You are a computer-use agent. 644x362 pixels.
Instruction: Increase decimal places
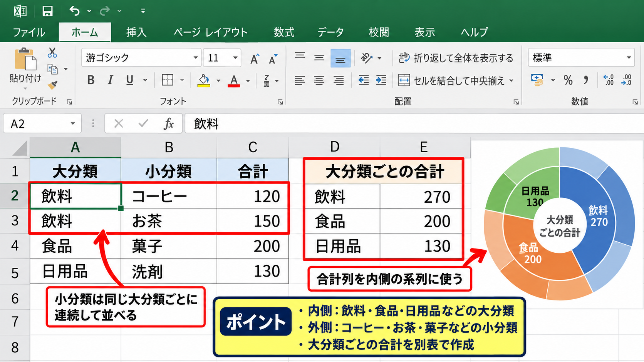click(x=609, y=80)
